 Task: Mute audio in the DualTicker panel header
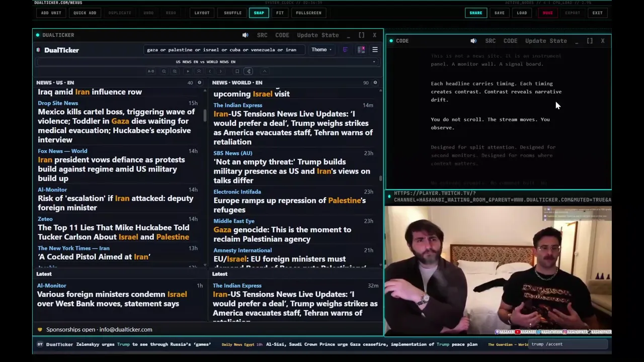[x=245, y=35]
